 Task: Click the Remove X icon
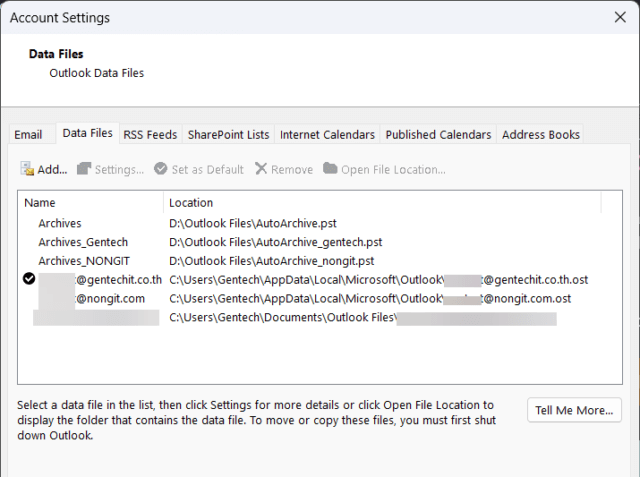pos(261,169)
